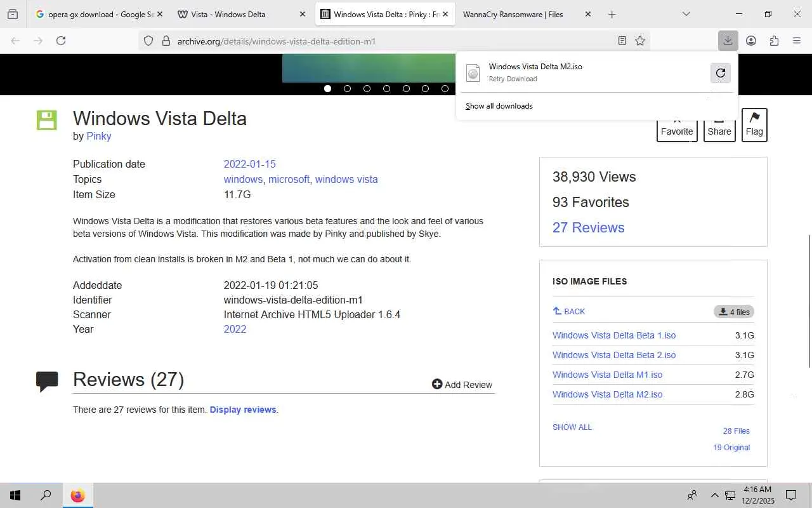The width and height of the screenshot is (812, 508).
Task: Switch to the opera gx download tab
Action: [100, 14]
